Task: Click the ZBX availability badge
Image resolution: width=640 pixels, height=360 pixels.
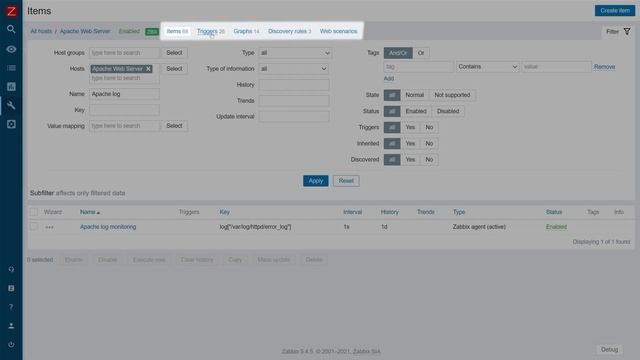Action: point(152,32)
